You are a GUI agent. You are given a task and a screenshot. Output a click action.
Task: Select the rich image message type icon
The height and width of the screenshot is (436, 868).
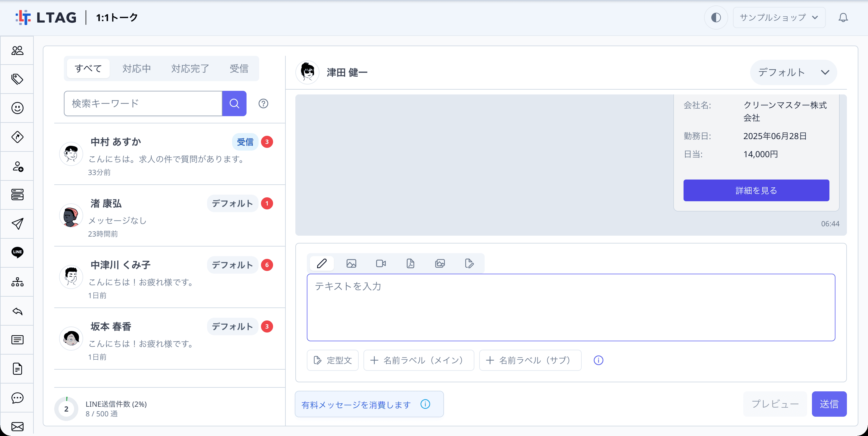[440, 263]
